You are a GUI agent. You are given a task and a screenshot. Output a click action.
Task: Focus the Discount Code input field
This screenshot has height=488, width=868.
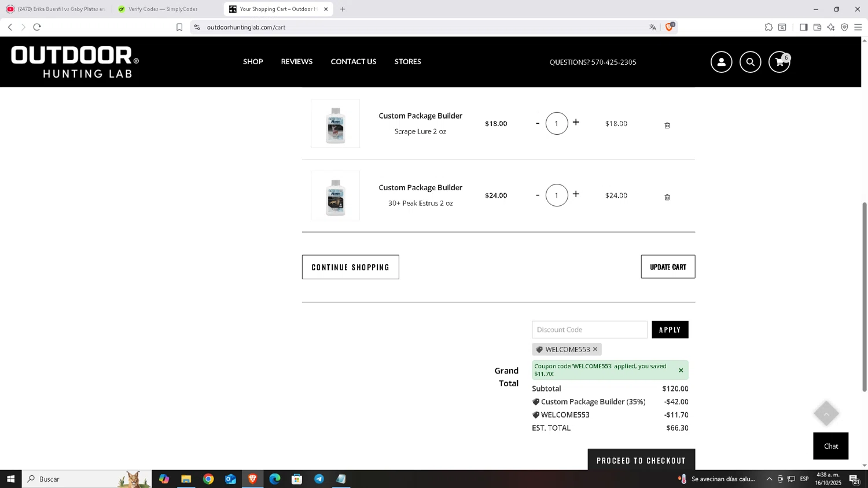(590, 330)
